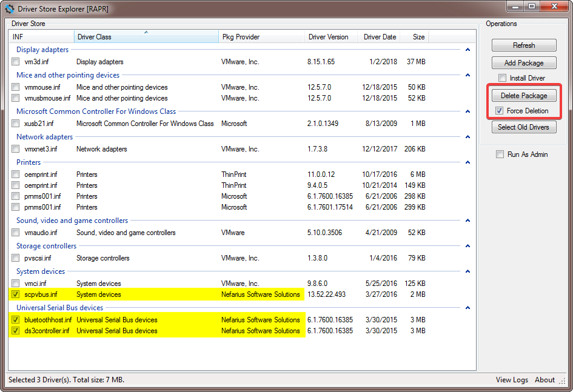
Task: Collapse the Printers group
Action: pyautogui.click(x=467, y=162)
